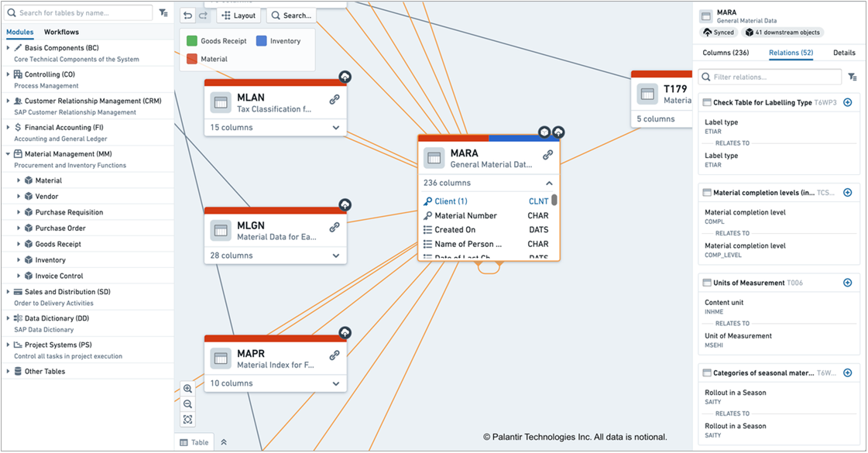868x453 pixels.
Task: Click the undo arrow in canvas toolbar
Action: click(x=188, y=15)
